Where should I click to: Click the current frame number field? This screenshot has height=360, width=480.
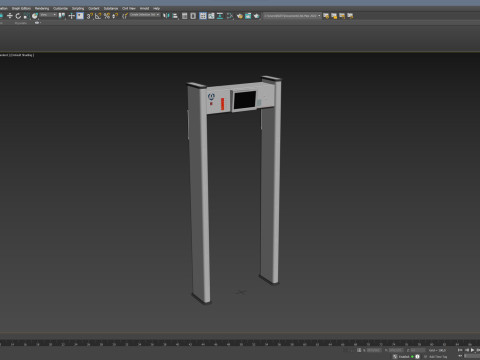click(x=472, y=356)
